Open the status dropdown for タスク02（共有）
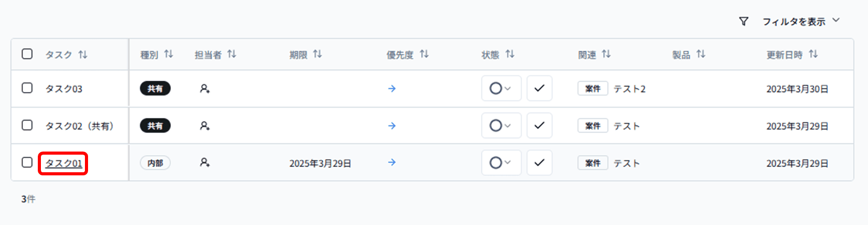This screenshot has height=225, width=868. (x=501, y=126)
